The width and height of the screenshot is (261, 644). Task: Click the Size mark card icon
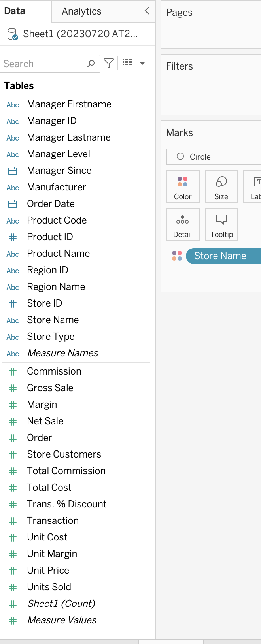(x=221, y=186)
